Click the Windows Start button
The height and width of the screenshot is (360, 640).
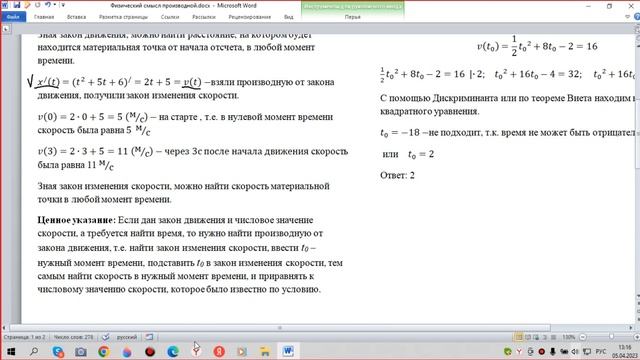point(11,351)
